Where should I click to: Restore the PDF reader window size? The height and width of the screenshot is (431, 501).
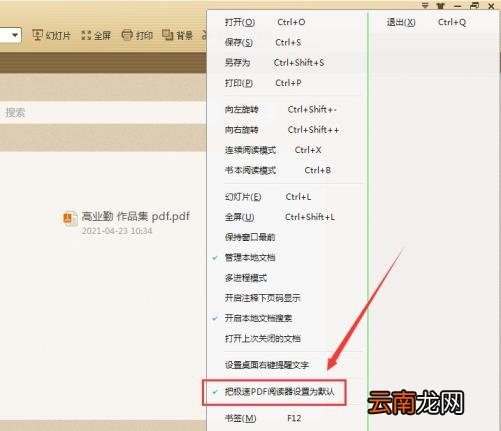[474, 6]
